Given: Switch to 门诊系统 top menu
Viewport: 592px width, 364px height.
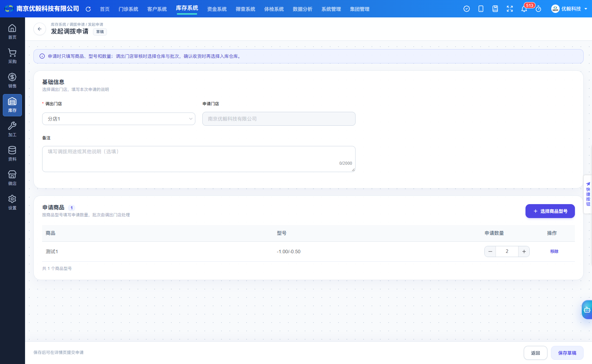Looking at the screenshot, I should [x=128, y=9].
